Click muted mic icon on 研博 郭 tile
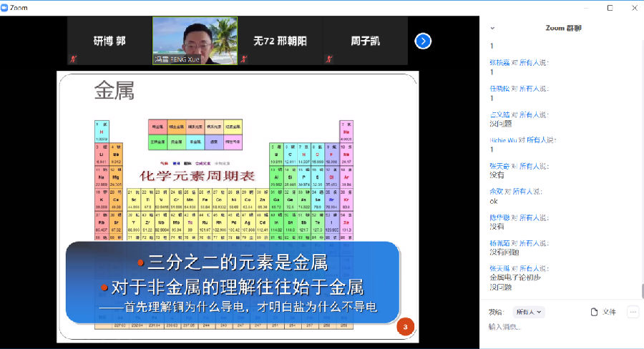 click(73, 59)
